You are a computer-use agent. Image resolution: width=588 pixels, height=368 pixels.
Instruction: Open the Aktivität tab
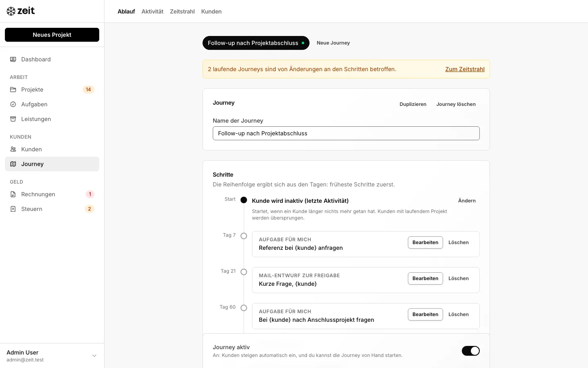(152, 11)
